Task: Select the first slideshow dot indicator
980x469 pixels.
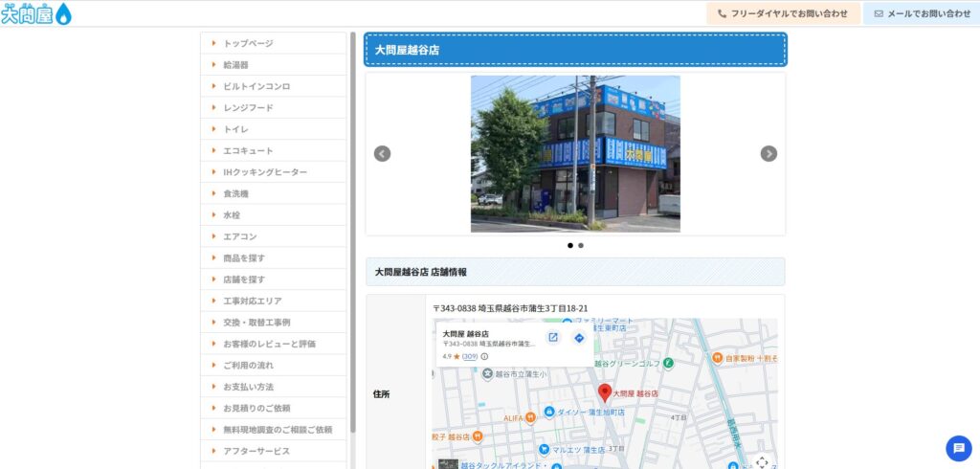Action: [570, 245]
